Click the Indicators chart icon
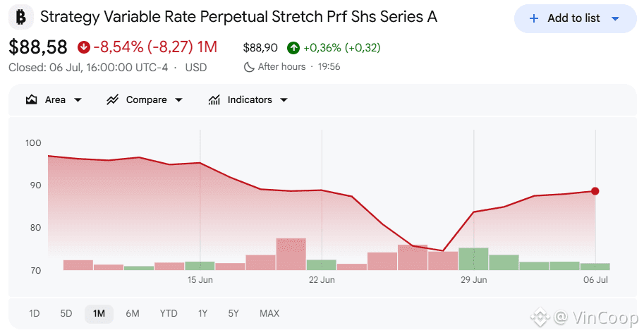Viewport: 644px width, 335px height. [x=214, y=99]
